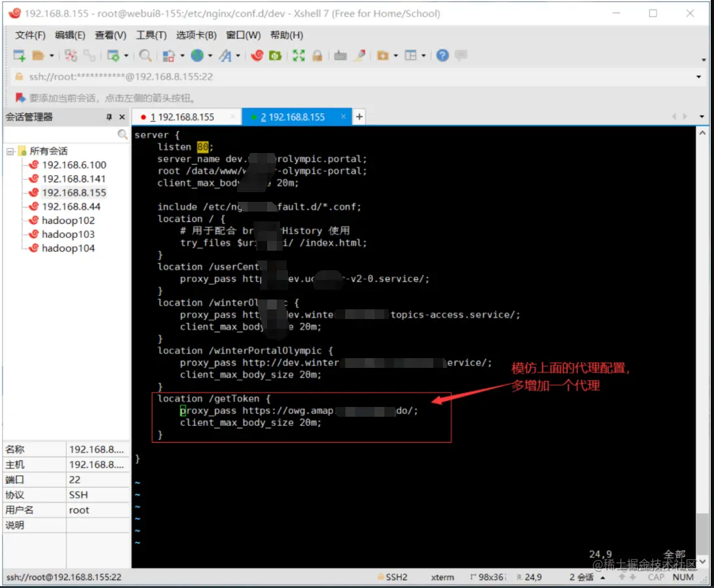Toggle full screen with green arrows icon
The image size is (714, 588).
299,55
